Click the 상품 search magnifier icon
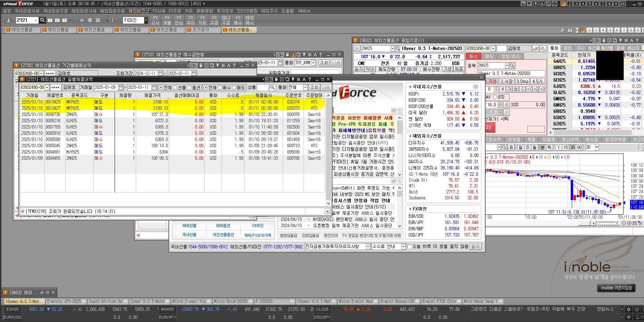Screen dimensions: 644x322 tap(273, 88)
